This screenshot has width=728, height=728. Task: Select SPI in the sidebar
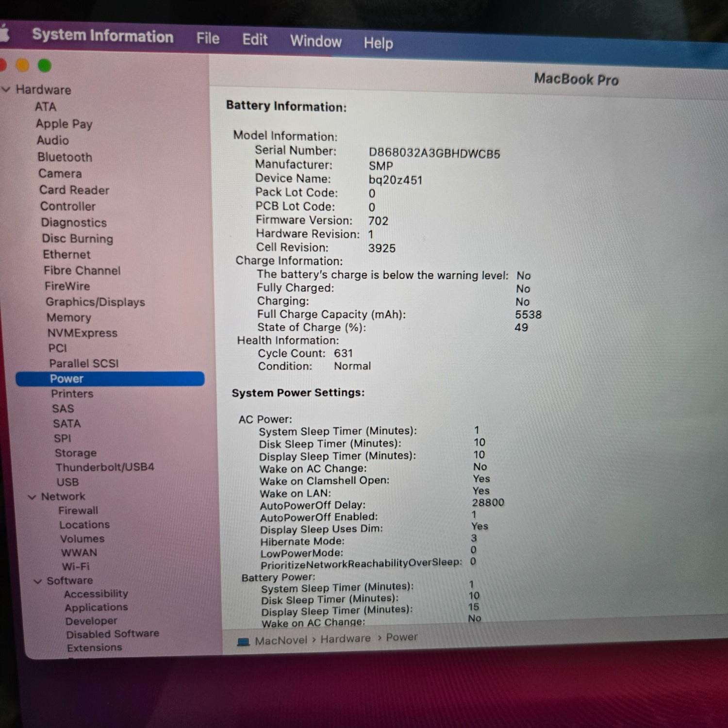click(63, 439)
